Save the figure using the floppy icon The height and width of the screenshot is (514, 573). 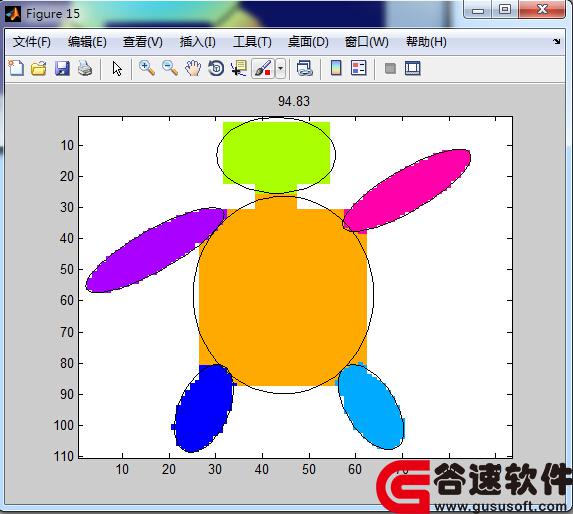pyautogui.click(x=62, y=68)
